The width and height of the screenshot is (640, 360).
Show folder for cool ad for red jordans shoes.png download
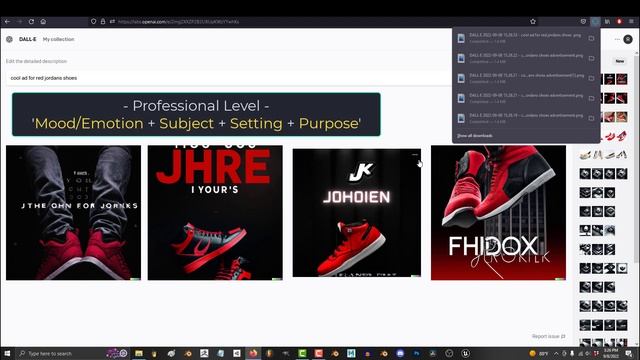click(591, 38)
